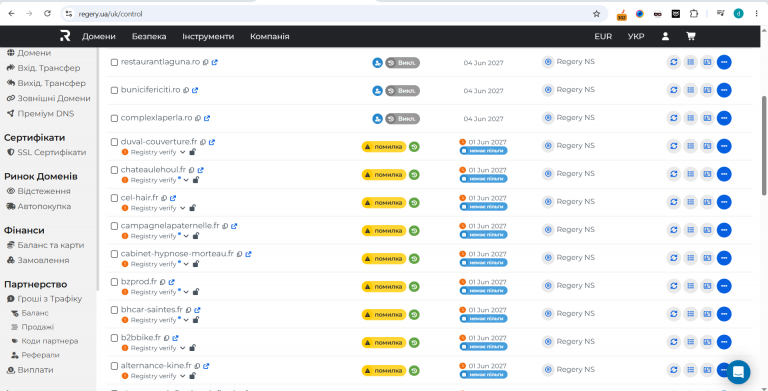The height and width of the screenshot is (391, 768).
Task: Click the padlock icon under b2bbike.fr
Action: pyautogui.click(x=192, y=348)
